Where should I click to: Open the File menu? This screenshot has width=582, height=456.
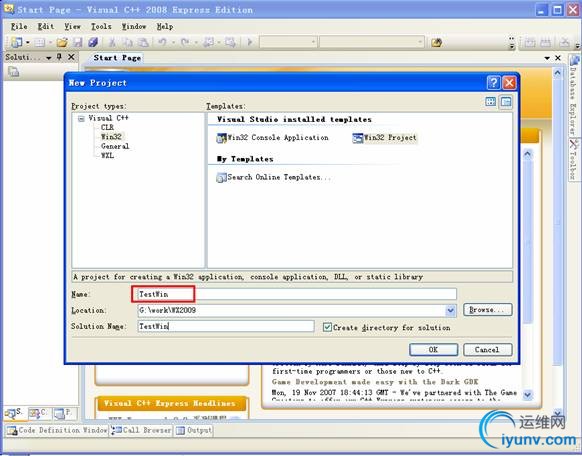tap(19, 26)
